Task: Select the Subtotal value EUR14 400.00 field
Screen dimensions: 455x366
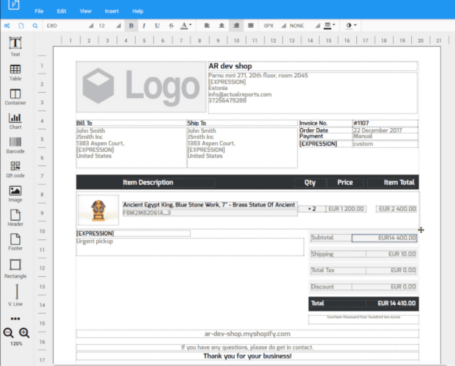Action: pyautogui.click(x=384, y=238)
